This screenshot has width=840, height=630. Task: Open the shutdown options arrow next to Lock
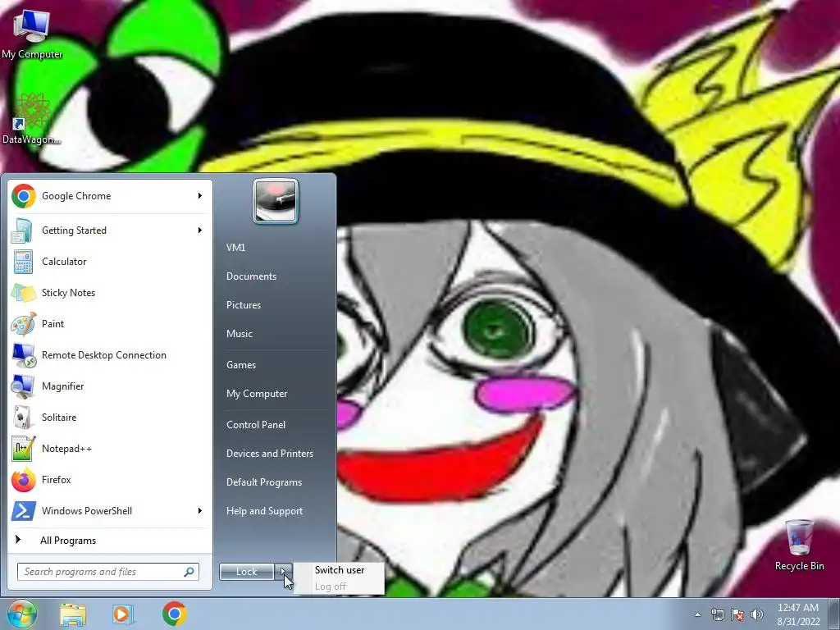[x=283, y=572]
